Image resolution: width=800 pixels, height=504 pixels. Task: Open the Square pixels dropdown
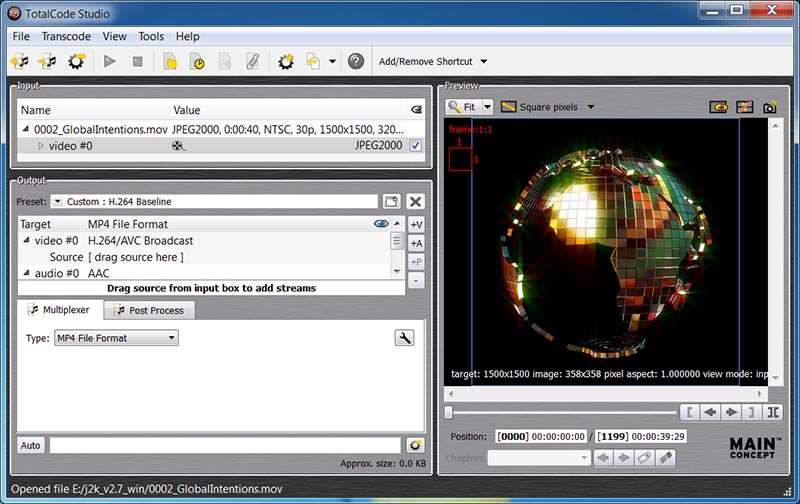pos(548,107)
